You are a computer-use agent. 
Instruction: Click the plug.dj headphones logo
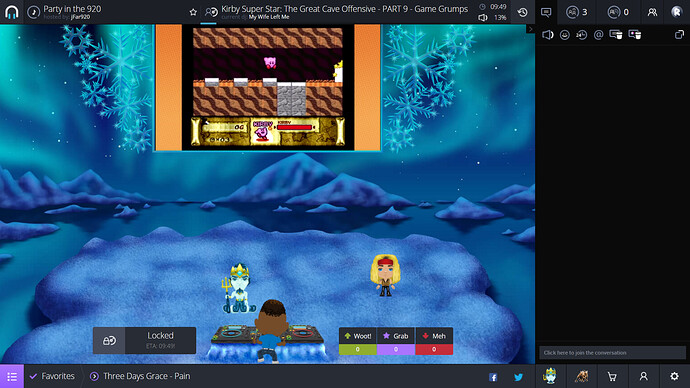pyautogui.click(x=11, y=12)
